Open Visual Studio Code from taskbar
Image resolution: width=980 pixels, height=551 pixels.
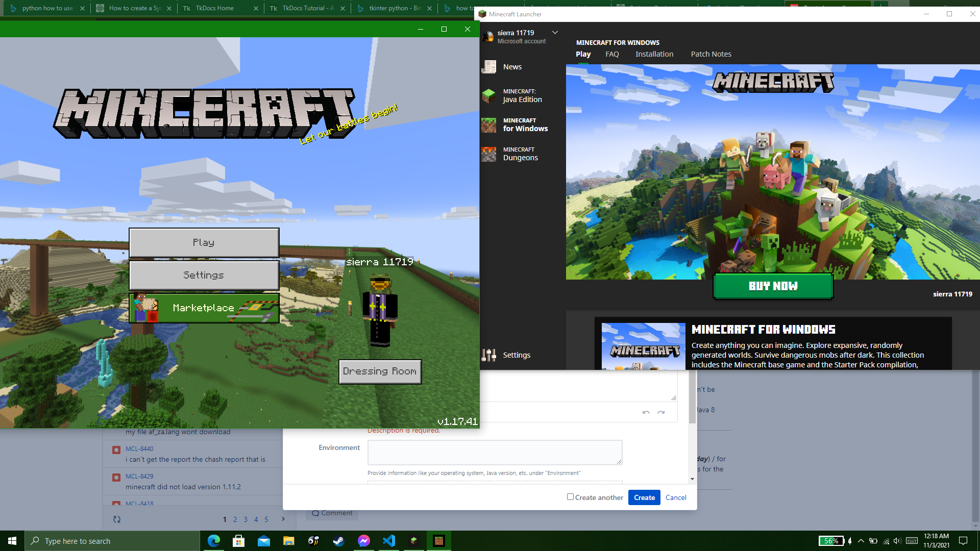click(388, 541)
